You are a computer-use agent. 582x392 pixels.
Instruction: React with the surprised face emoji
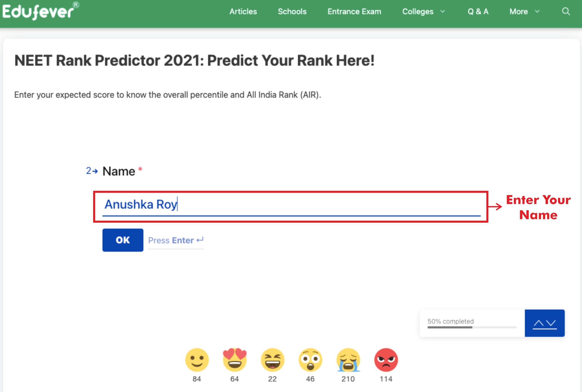click(x=310, y=359)
